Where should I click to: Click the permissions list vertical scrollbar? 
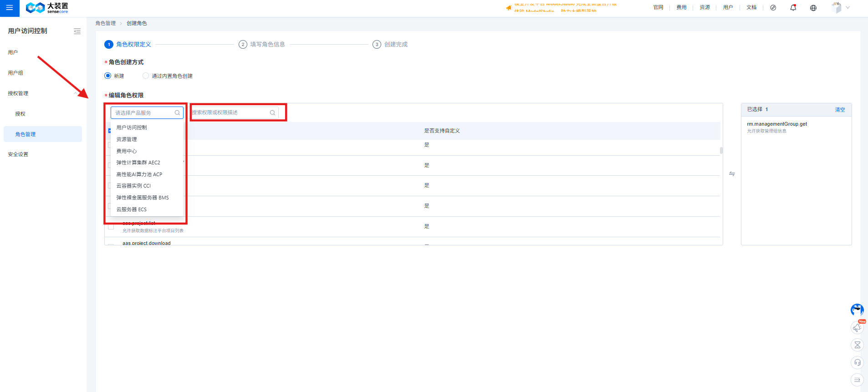[x=721, y=150]
